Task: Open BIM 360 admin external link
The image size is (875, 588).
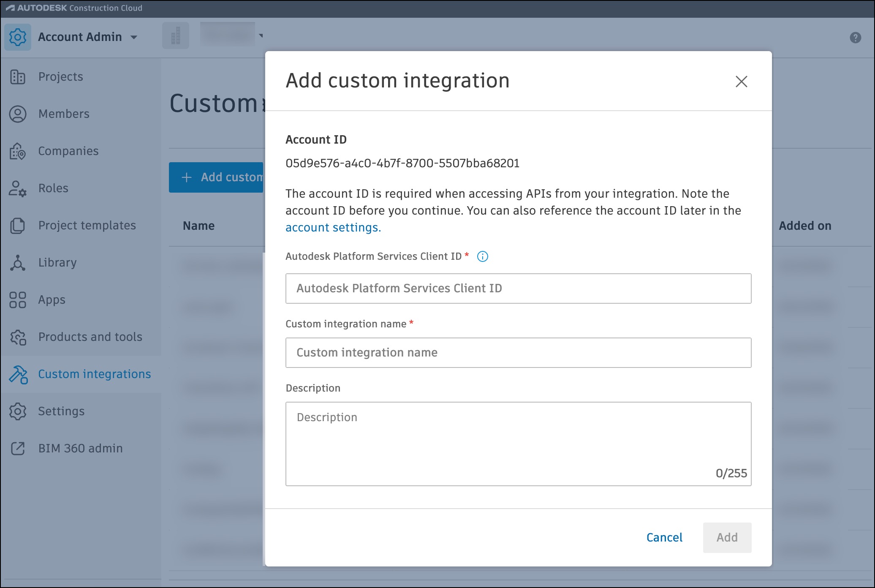Action: click(80, 448)
